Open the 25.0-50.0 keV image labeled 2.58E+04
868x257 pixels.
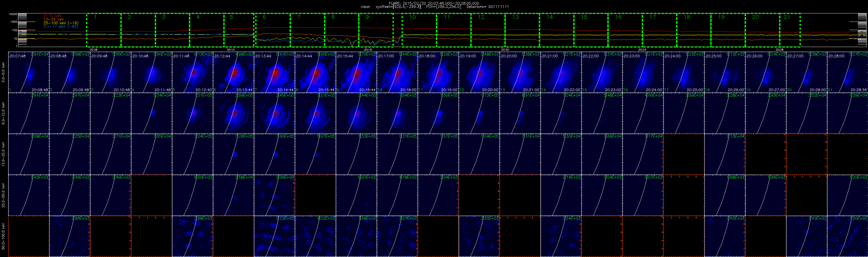click(233, 195)
